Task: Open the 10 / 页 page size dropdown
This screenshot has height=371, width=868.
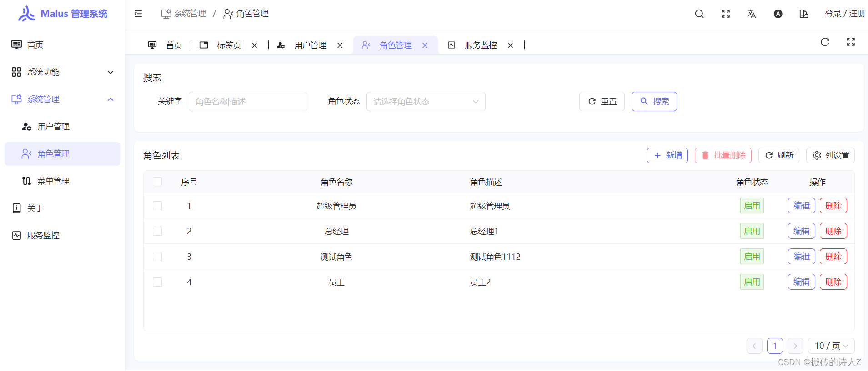Action: click(x=831, y=346)
